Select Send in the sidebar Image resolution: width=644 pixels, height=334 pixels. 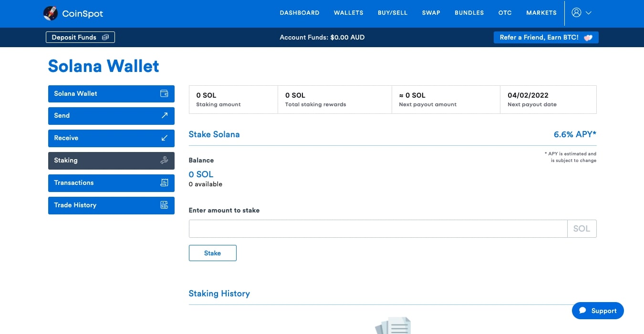click(111, 116)
